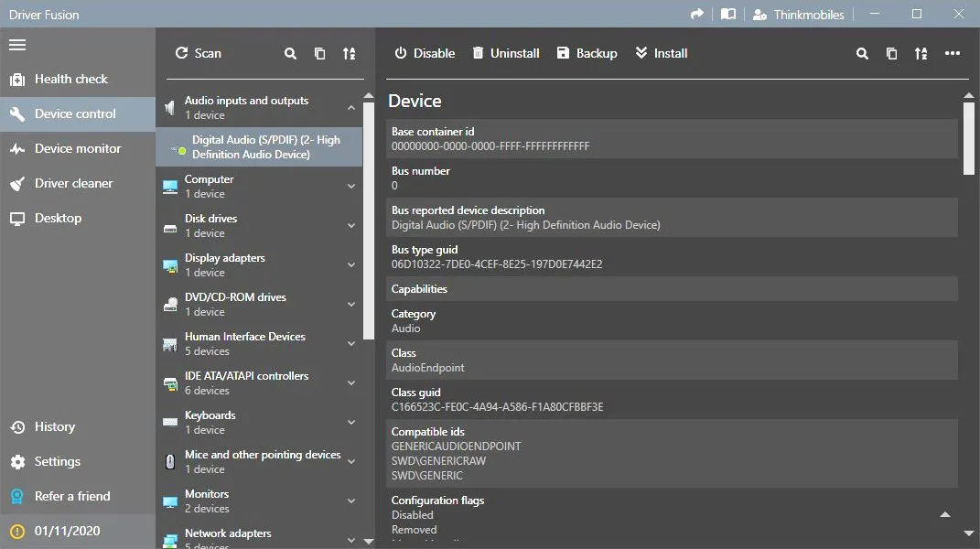Click the DVD/CD-ROM drives category icon
Screen dimensions: 980x549
pos(170,305)
